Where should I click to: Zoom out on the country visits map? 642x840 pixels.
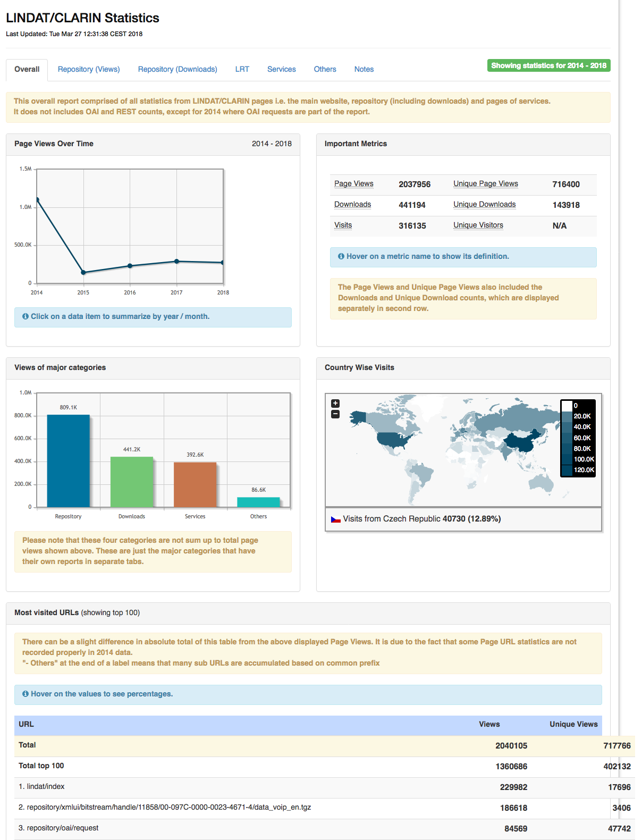[335, 414]
